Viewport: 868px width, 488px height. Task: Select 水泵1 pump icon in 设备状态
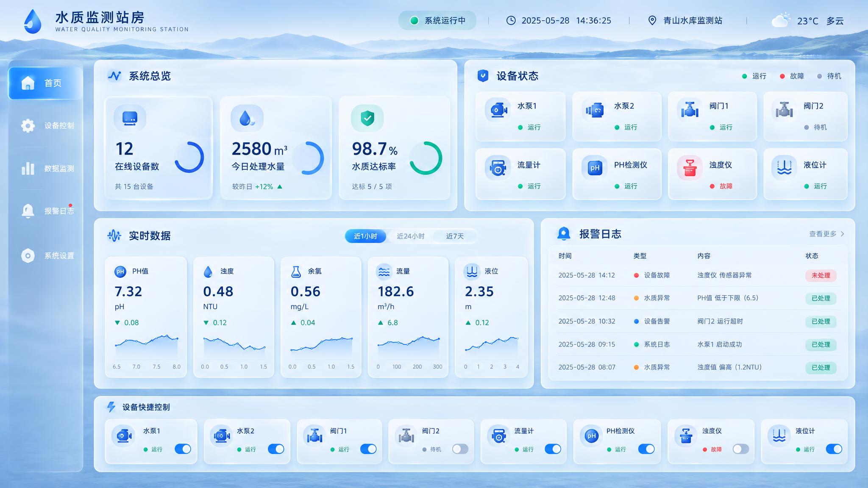498,110
